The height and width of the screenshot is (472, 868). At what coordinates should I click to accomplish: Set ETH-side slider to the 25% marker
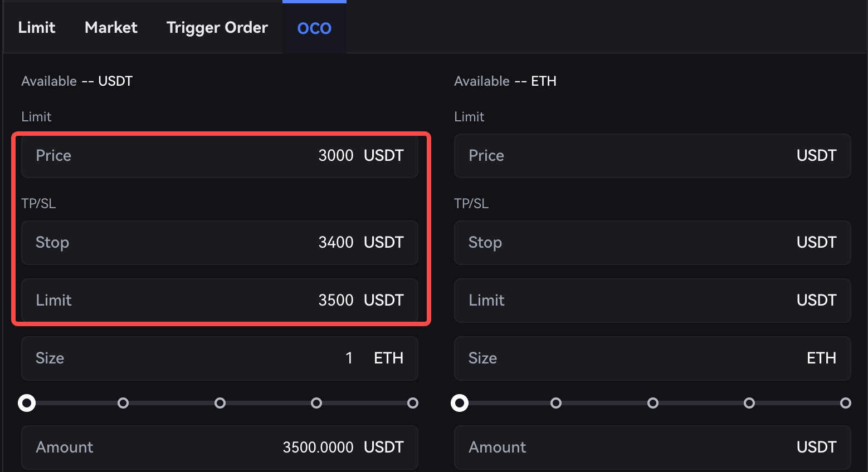[556, 403]
